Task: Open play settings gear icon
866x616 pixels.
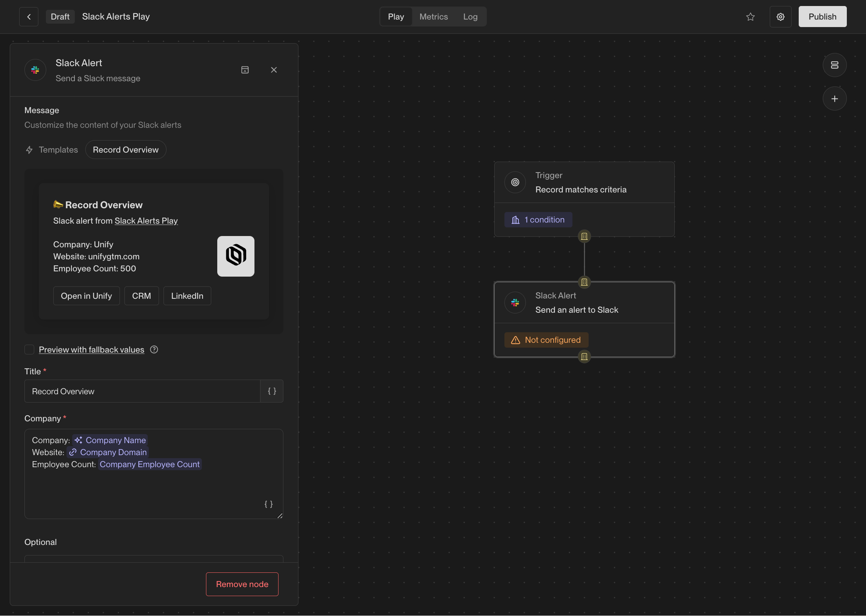Action: coord(780,17)
